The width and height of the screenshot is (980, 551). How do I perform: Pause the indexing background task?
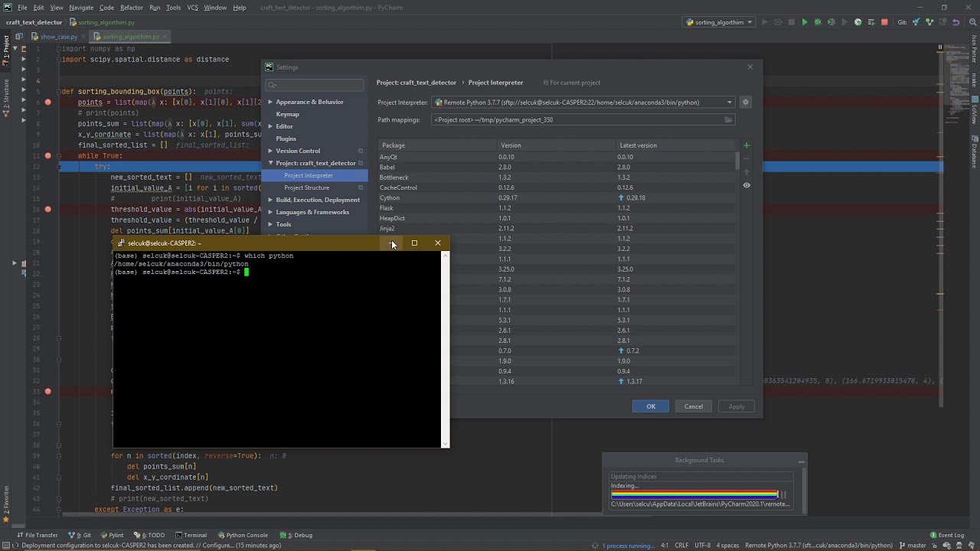pyautogui.click(x=782, y=494)
